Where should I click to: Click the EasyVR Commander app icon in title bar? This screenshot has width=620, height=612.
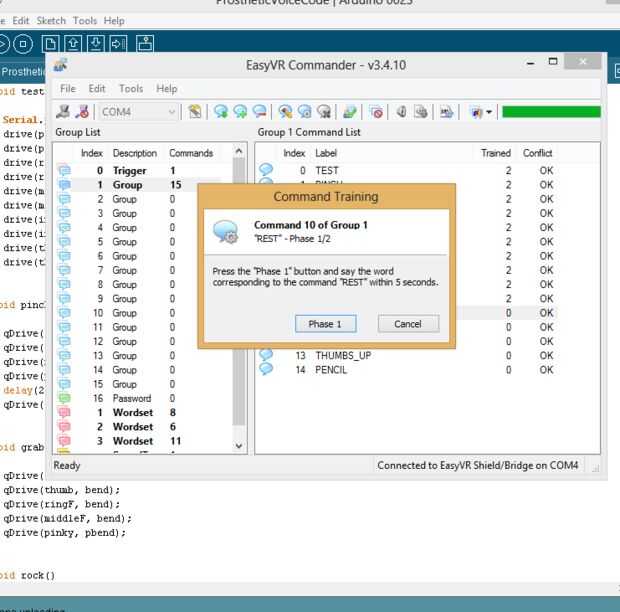(x=60, y=65)
